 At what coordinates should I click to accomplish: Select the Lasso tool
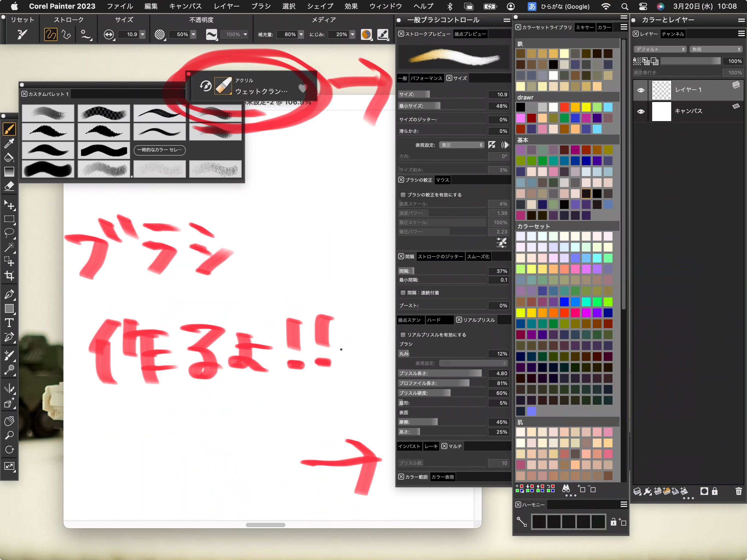pyautogui.click(x=9, y=233)
